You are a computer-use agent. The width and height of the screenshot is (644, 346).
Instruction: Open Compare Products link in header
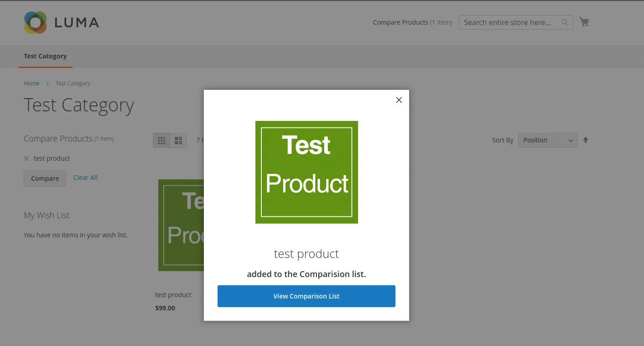pos(400,22)
